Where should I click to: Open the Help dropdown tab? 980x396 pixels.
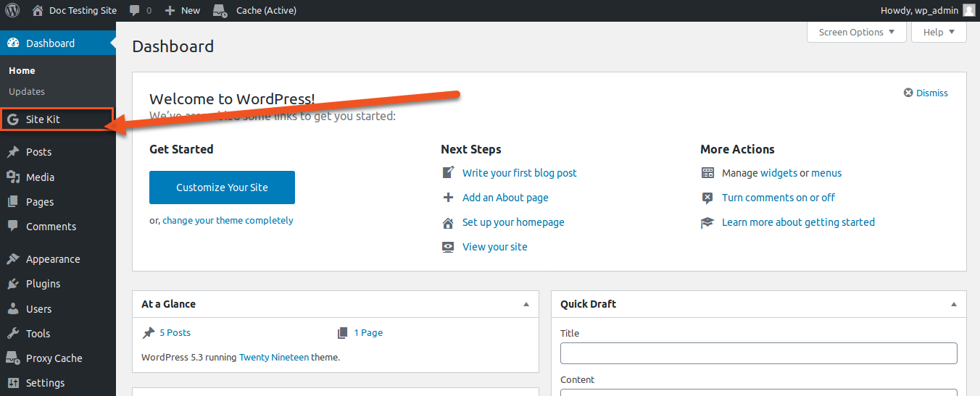(939, 32)
